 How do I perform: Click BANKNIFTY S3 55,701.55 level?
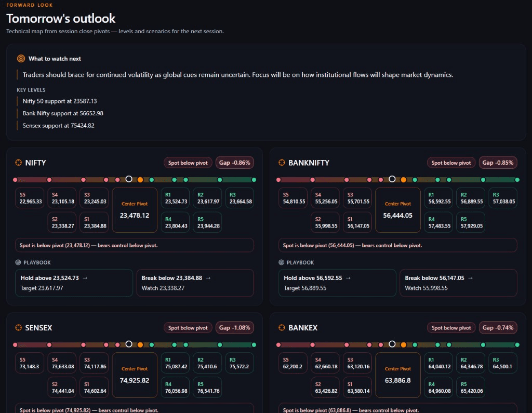[x=357, y=198]
